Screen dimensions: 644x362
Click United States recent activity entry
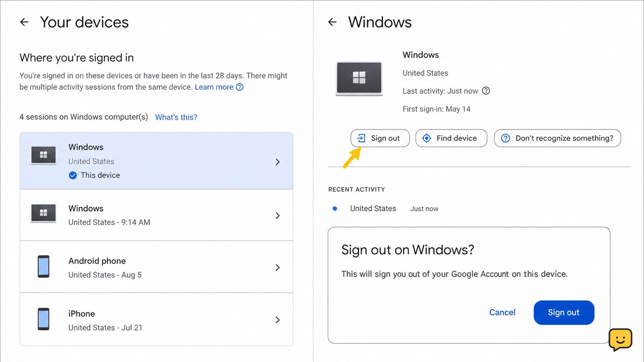pyautogui.click(x=373, y=208)
